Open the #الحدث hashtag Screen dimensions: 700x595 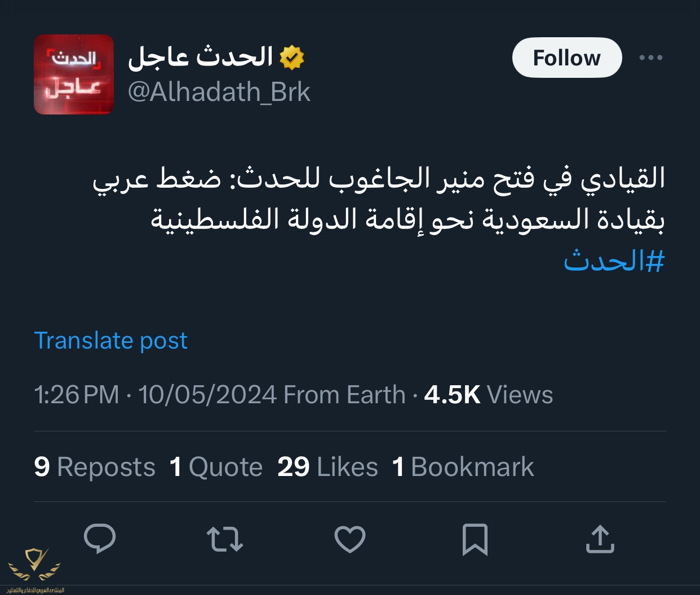point(614,261)
